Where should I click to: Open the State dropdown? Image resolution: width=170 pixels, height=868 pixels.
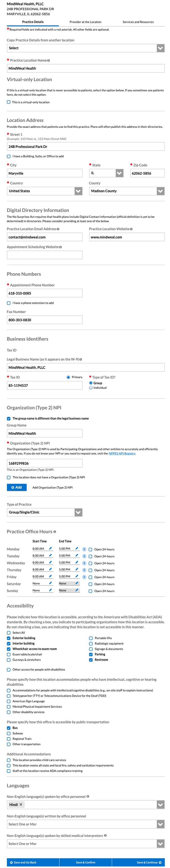point(119,173)
